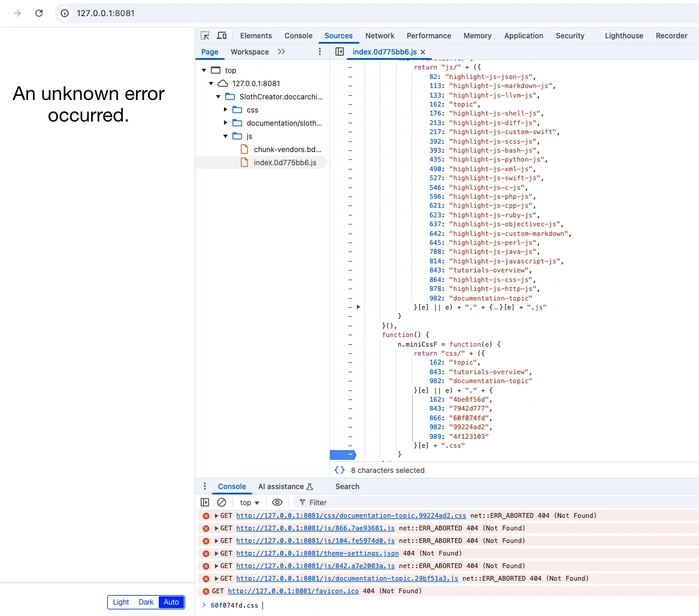Clear the console with the clear icon
The width and height of the screenshot is (699, 616).
tap(222, 503)
